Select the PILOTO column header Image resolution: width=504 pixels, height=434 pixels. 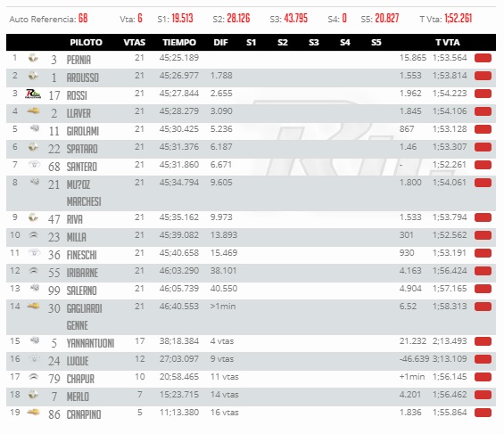coord(87,43)
